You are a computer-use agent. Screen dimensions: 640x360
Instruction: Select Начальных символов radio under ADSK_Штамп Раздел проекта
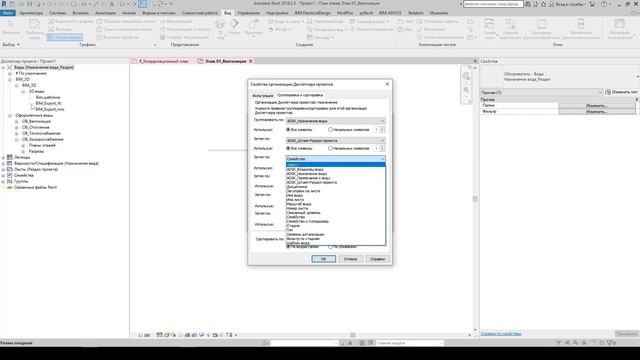pyautogui.click(x=330, y=148)
